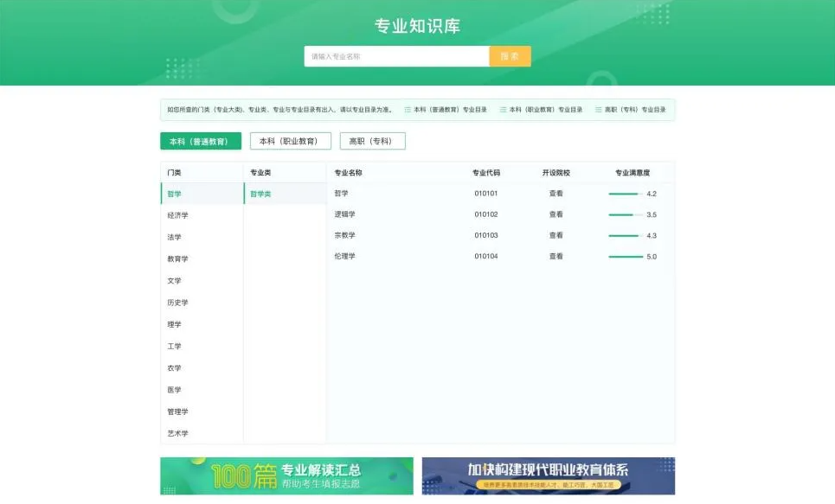Click the list icon beside 高职（专科）专业目录
The height and width of the screenshot is (504, 835).
[x=599, y=110]
